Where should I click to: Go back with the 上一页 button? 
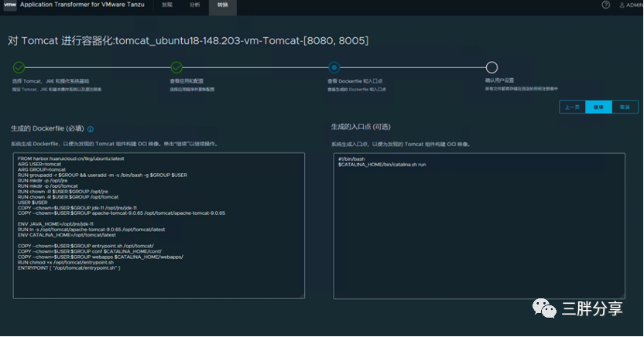(572, 107)
